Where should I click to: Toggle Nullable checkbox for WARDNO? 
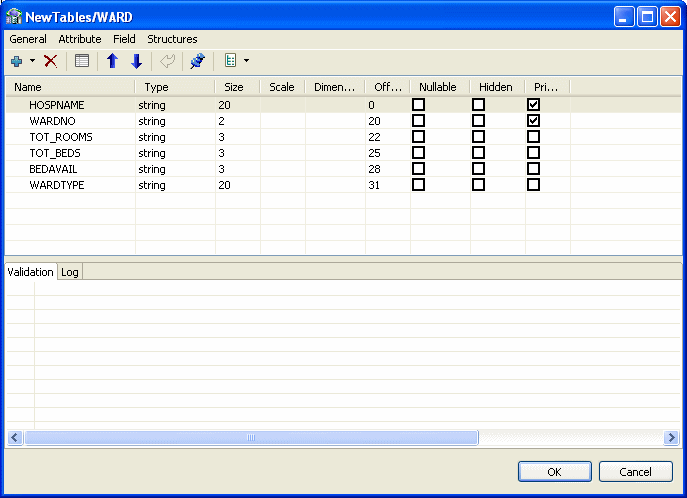[418, 121]
